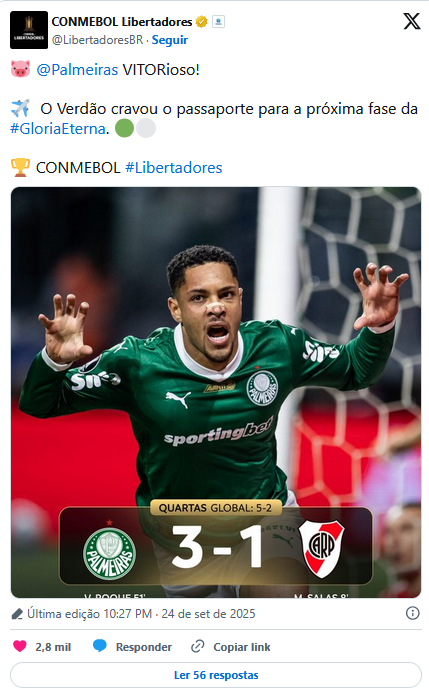Screen dimensions: 429x695
Task: Click the blue reply speech bubble icon
Action: 100,646
